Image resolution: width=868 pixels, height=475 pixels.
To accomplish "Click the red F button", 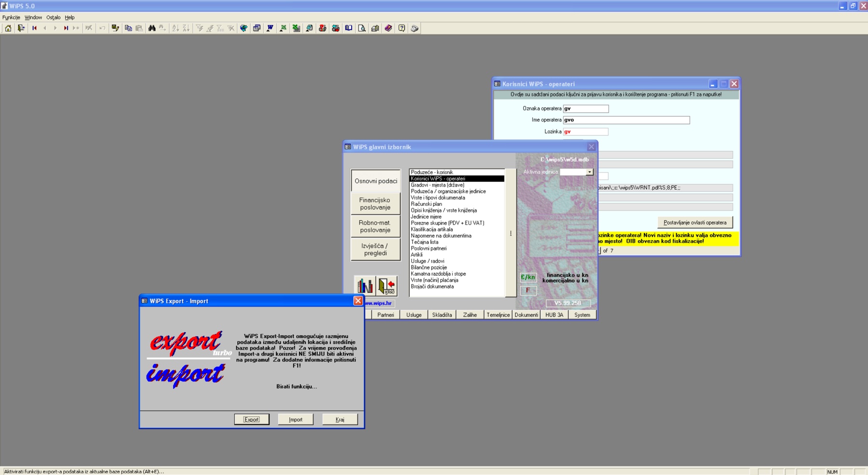I will 528,290.
